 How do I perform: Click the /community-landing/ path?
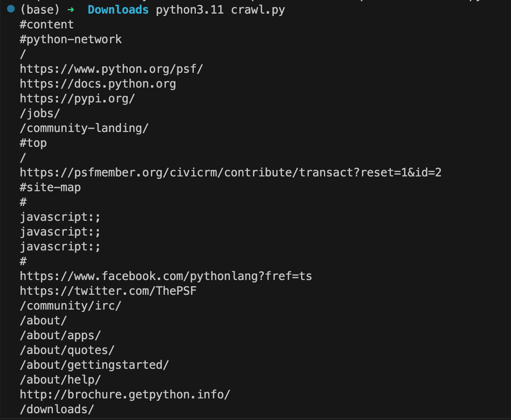coord(84,128)
